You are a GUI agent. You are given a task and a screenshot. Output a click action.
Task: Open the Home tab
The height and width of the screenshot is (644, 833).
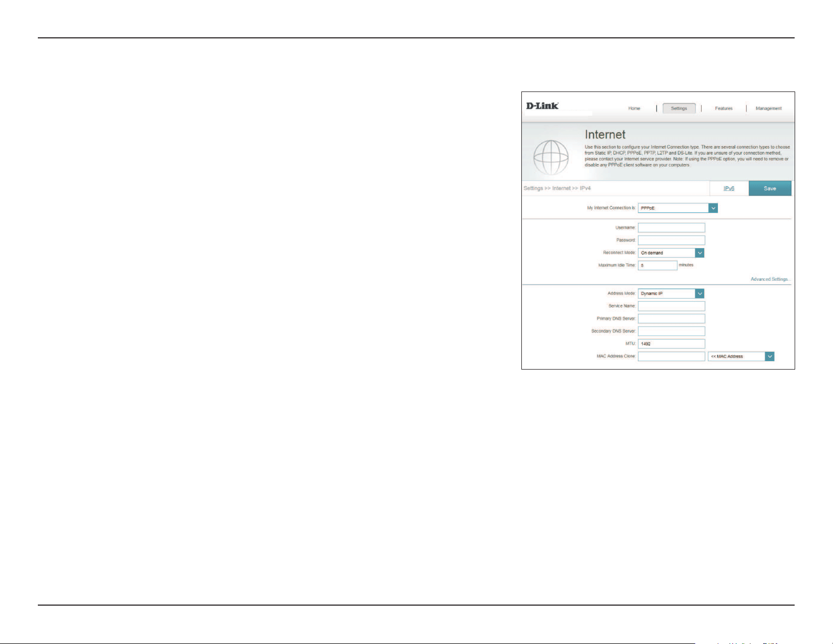(634, 108)
